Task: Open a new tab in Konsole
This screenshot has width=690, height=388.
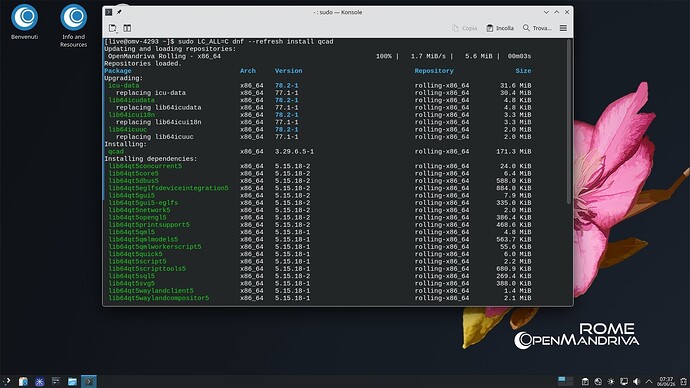Action: [x=113, y=28]
